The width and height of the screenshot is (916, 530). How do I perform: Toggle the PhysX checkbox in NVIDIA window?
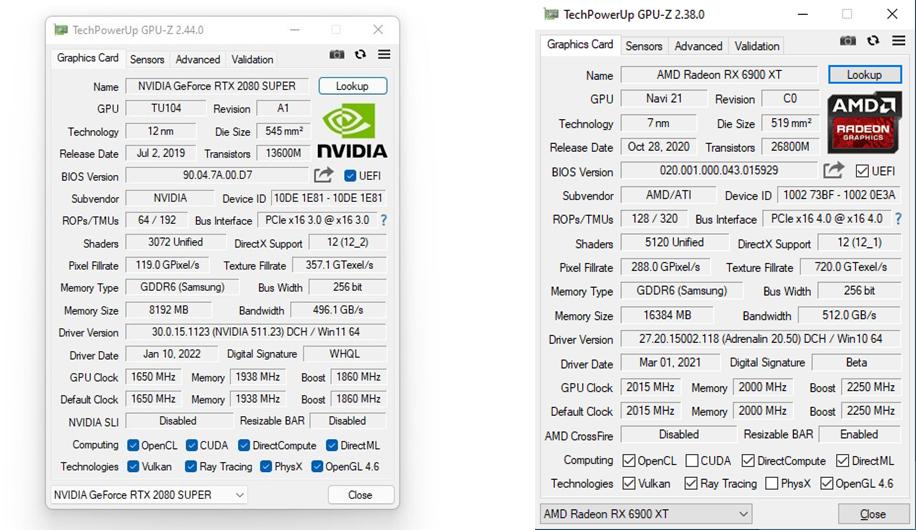pyautogui.click(x=266, y=466)
